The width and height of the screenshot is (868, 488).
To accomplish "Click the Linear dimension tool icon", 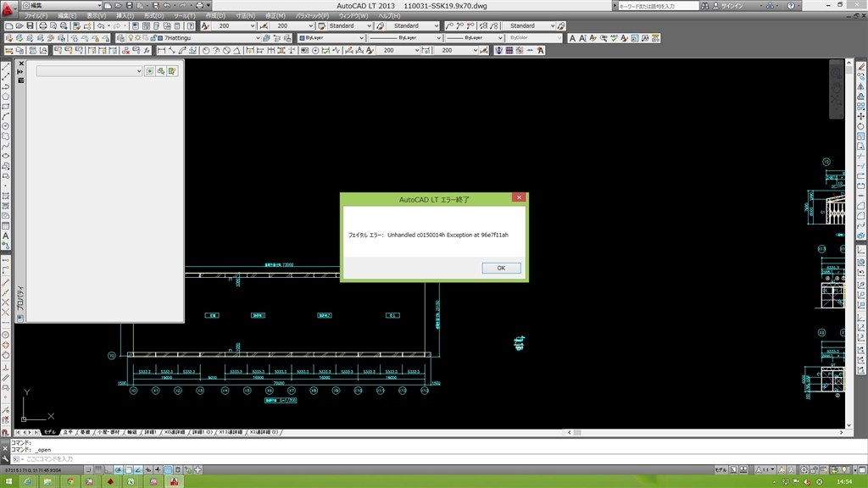I will 162,50.
